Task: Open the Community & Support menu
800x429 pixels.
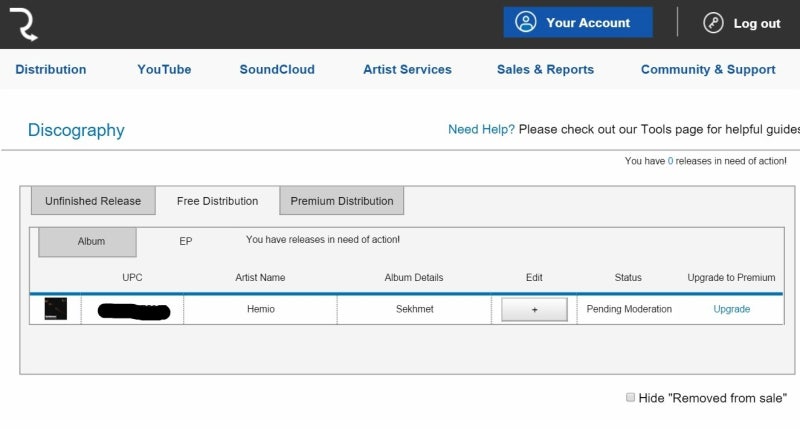Action: pos(708,69)
